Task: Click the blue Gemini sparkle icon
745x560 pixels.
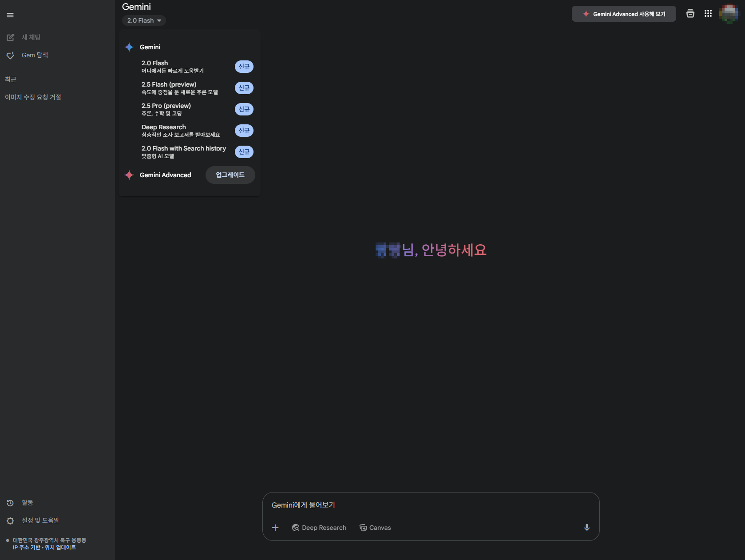Action: [129, 47]
